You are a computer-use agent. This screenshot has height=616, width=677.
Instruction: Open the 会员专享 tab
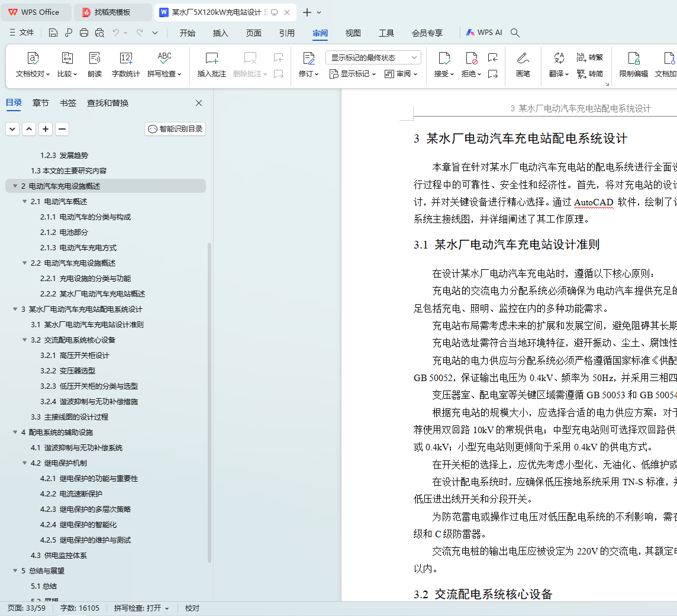pos(427,33)
